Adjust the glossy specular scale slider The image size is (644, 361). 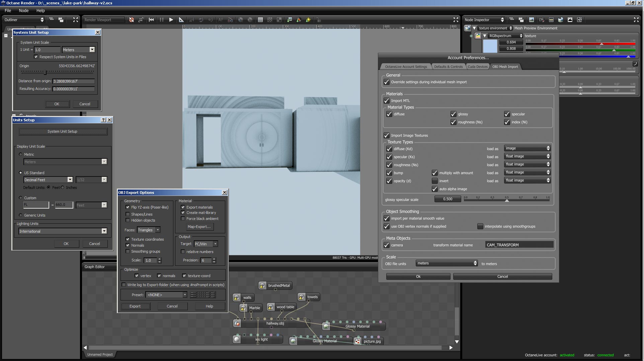pos(507,200)
